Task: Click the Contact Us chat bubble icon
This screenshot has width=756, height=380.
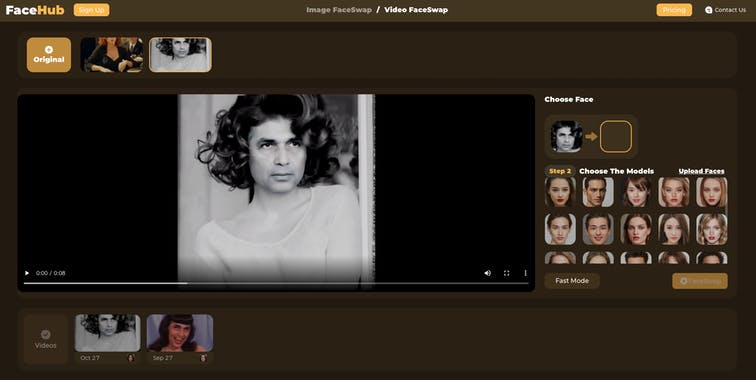Action: coord(708,10)
